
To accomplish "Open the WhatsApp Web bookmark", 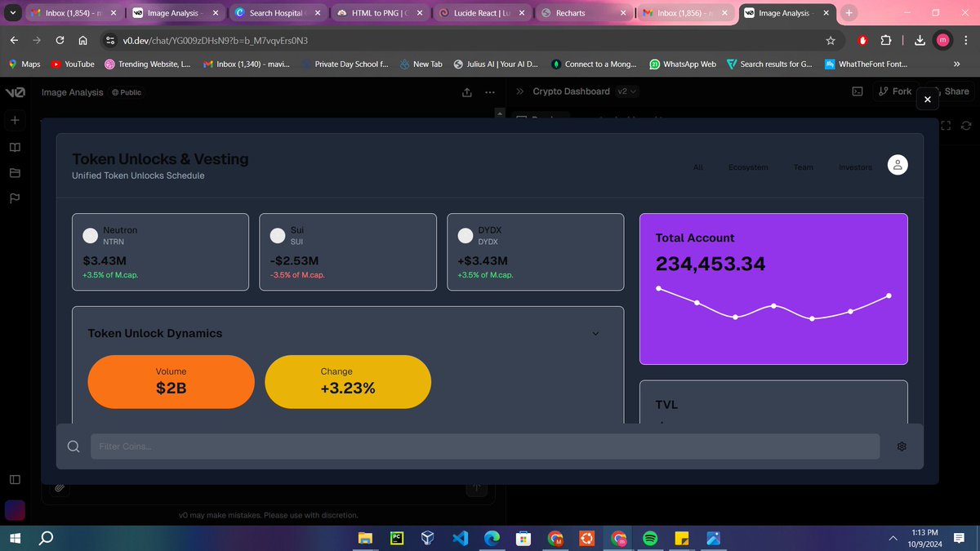I will click(x=683, y=64).
